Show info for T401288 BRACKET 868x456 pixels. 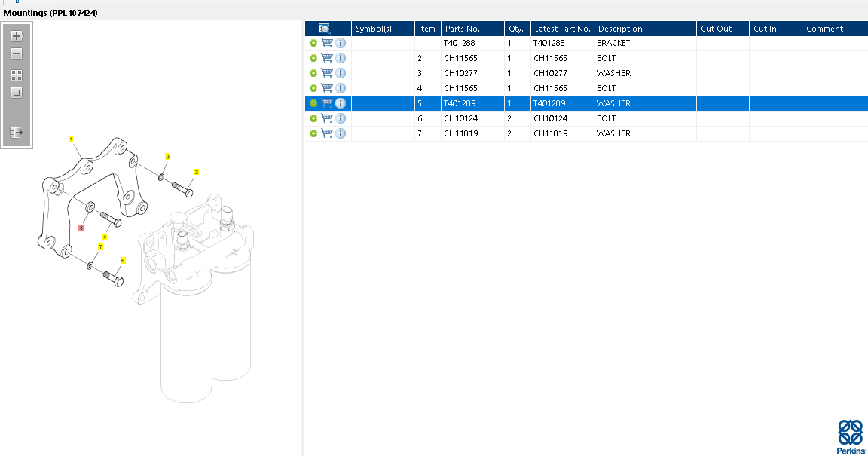tap(341, 43)
